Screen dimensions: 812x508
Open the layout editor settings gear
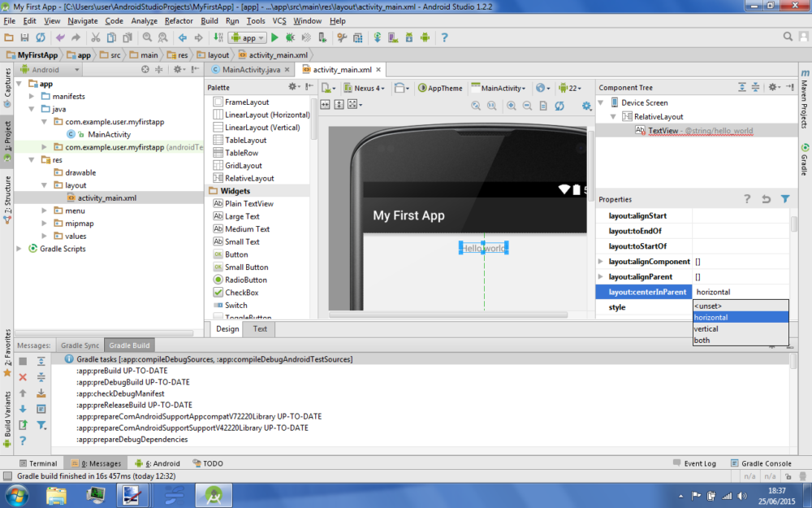pos(586,105)
